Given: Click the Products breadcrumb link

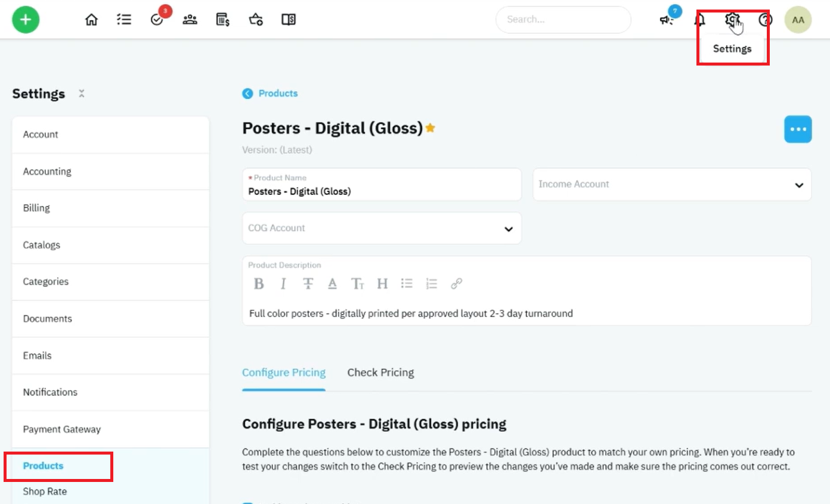Looking at the screenshot, I should [278, 94].
